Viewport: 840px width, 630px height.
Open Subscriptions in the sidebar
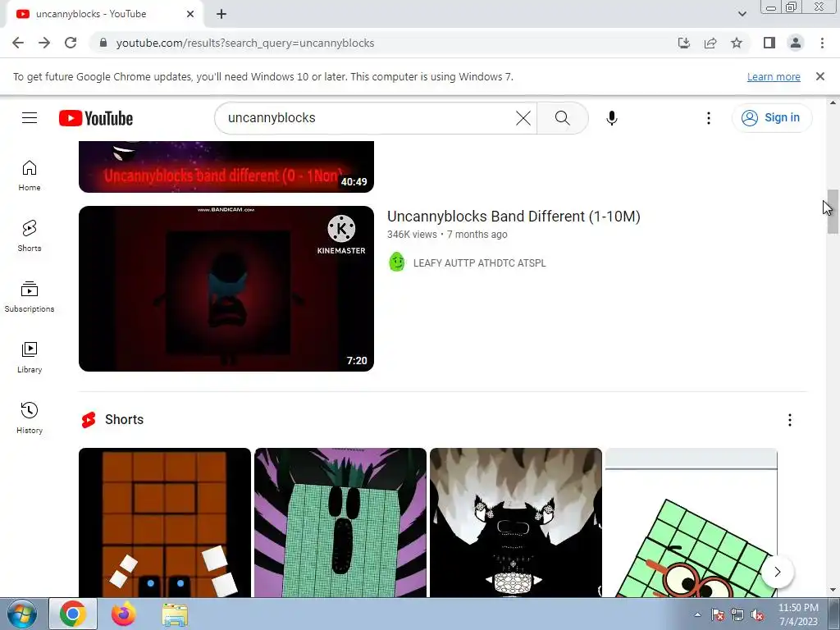pos(30,297)
